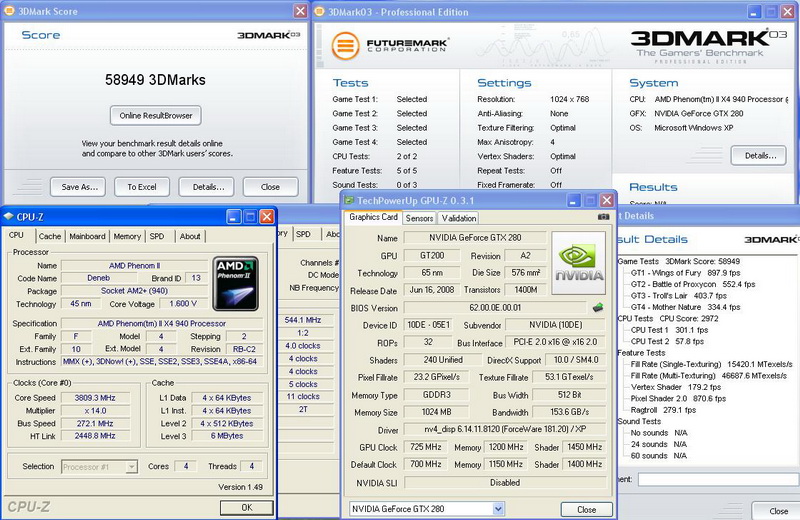Switch to the Validation tab in GPU-Z

pyautogui.click(x=459, y=218)
